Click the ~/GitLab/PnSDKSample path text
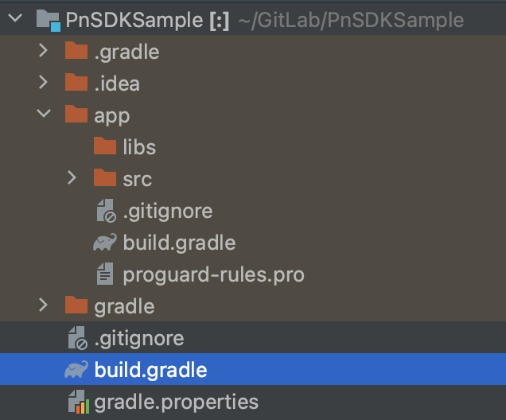The image size is (506, 420). point(351,21)
